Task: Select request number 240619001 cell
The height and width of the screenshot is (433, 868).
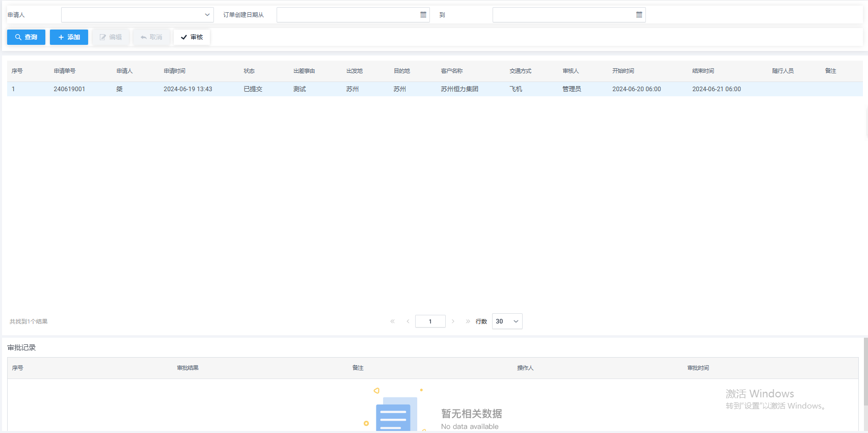Action: (x=69, y=89)
